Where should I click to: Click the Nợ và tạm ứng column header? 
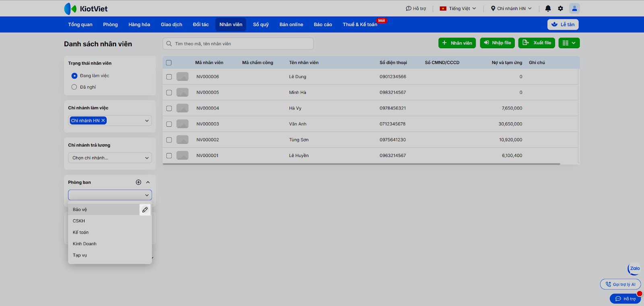(507, 63)
